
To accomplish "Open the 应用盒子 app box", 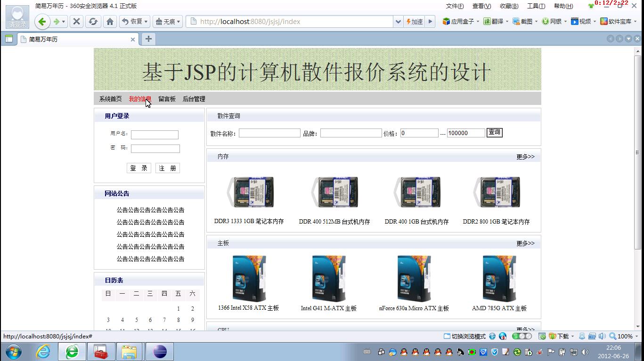I will (458, 22).
